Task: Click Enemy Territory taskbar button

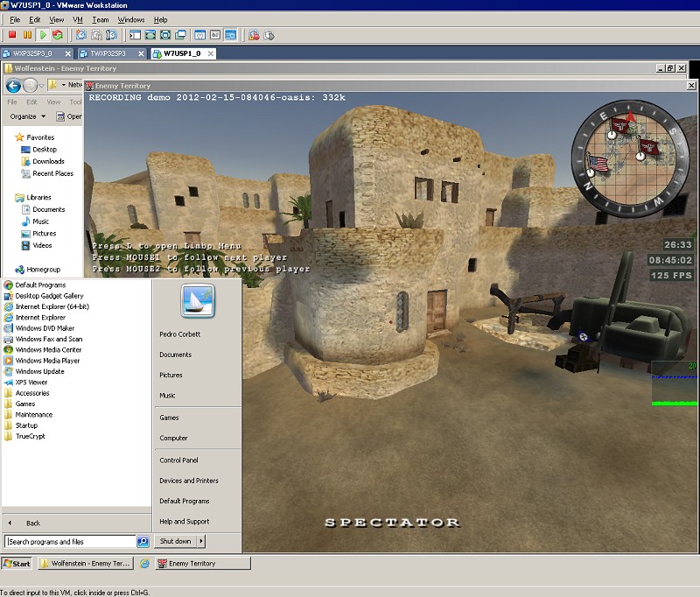Action: click(x=203, y=564)
